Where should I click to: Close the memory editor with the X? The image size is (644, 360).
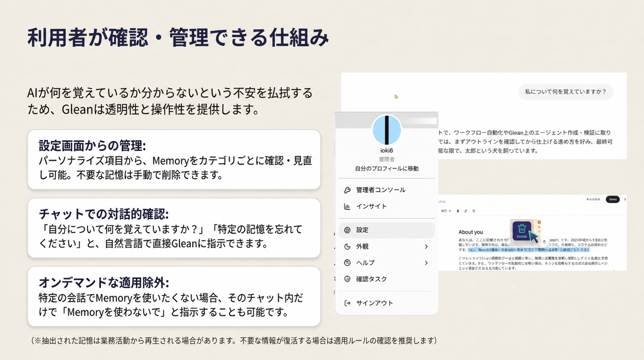[x=625, y=199]
